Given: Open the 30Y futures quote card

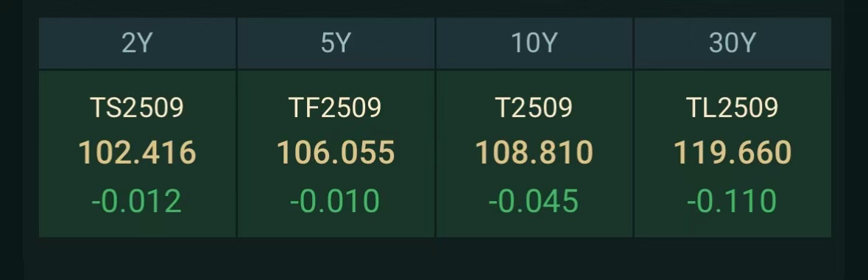Looking at the screenshot, I should pos(733,153).
